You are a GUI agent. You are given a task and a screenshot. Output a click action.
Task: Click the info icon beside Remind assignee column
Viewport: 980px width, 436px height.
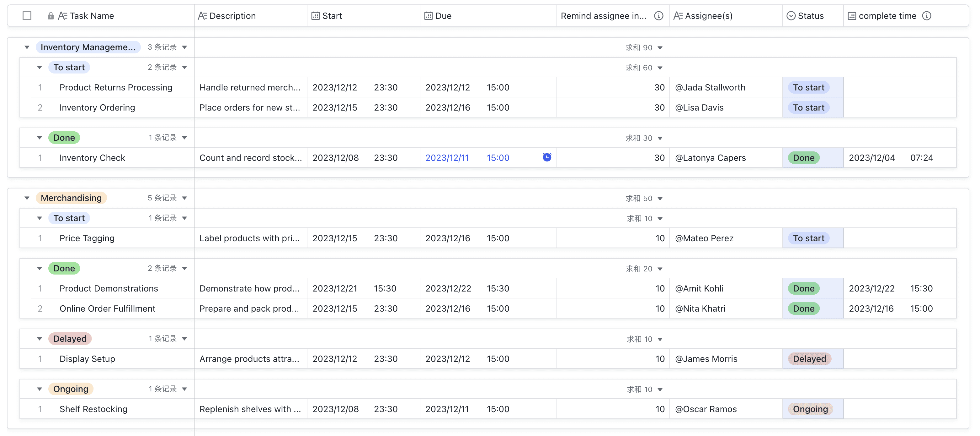click(x=658, y=16)
